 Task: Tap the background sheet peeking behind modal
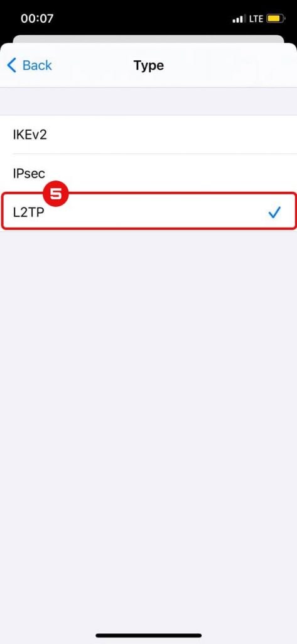pyautogui.click(x=148, y=38)
